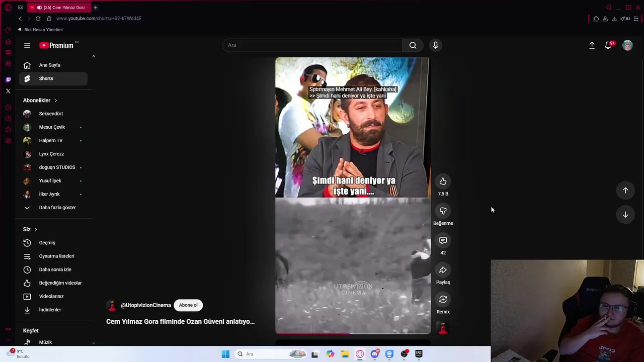Open the weather widget showing 9°C
The height and width of the screenshot is (362, 644).
click(19, 354)
